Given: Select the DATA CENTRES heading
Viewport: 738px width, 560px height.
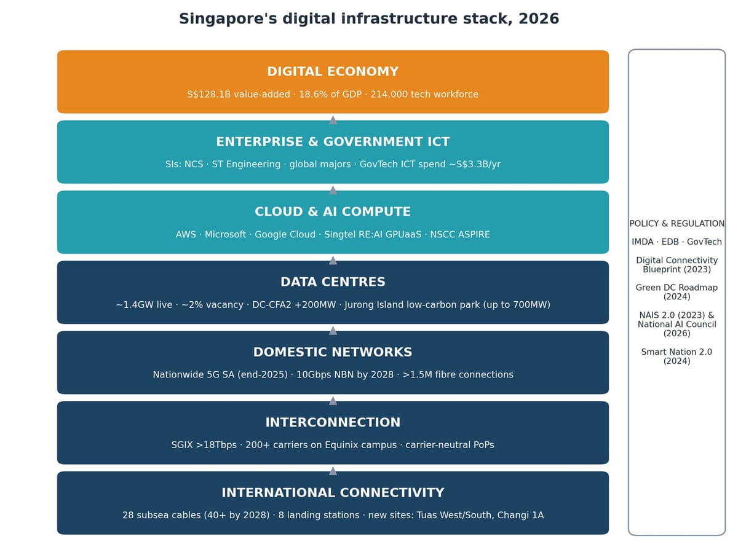Looking at the screenshot, I should [333, 282].
